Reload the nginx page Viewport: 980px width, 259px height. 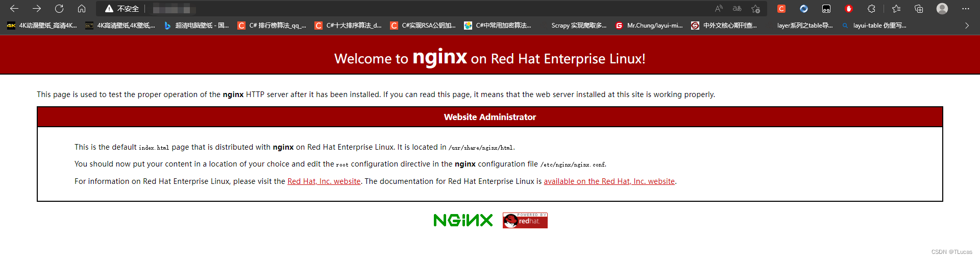59,9
